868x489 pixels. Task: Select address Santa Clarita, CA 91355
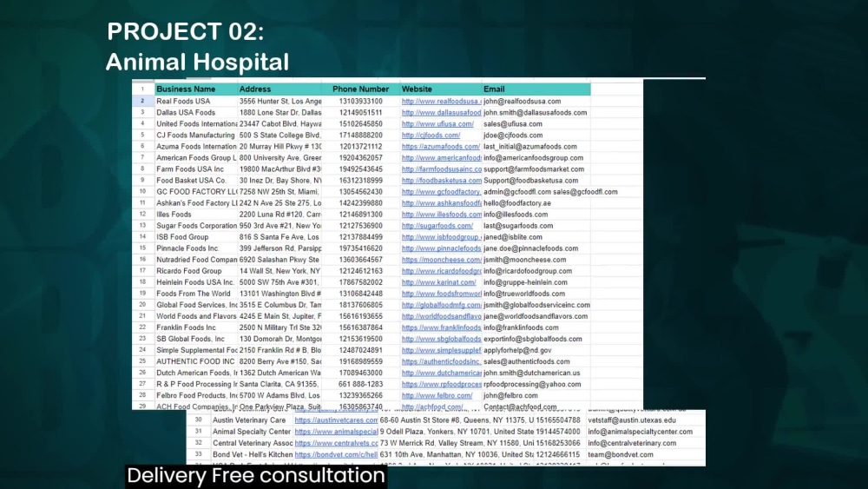(x=279, y=384)
